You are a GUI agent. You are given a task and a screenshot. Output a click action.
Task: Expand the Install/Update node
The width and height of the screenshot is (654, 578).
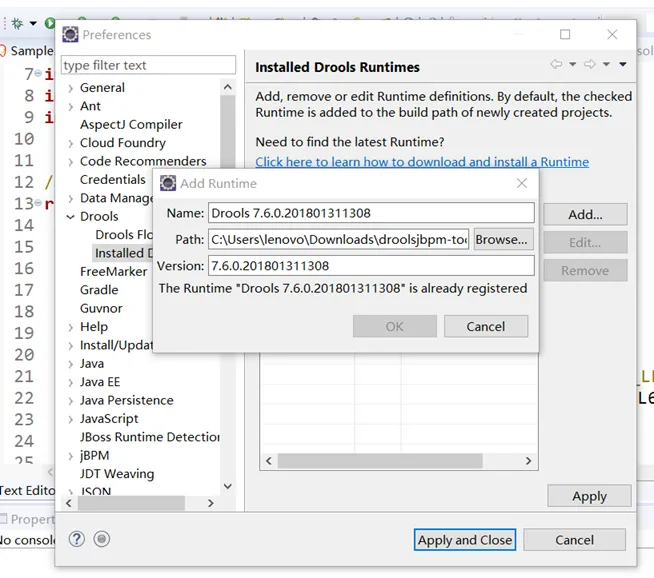pos(70,345)
